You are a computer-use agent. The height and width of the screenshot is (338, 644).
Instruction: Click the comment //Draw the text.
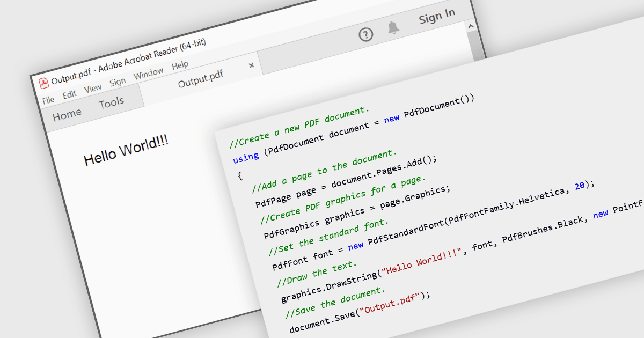pyautogui.click(x=317, y=273)
